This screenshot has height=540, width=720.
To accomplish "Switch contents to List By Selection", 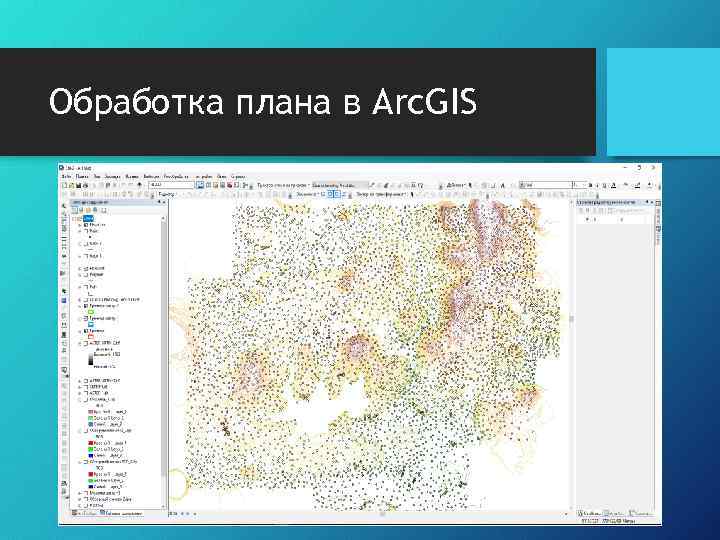I will [95, 210].
